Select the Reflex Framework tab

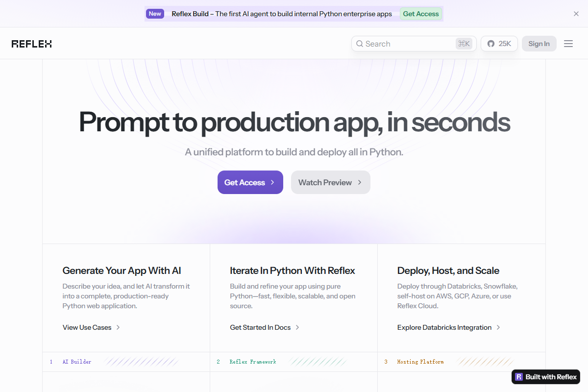tap(253, 362)
